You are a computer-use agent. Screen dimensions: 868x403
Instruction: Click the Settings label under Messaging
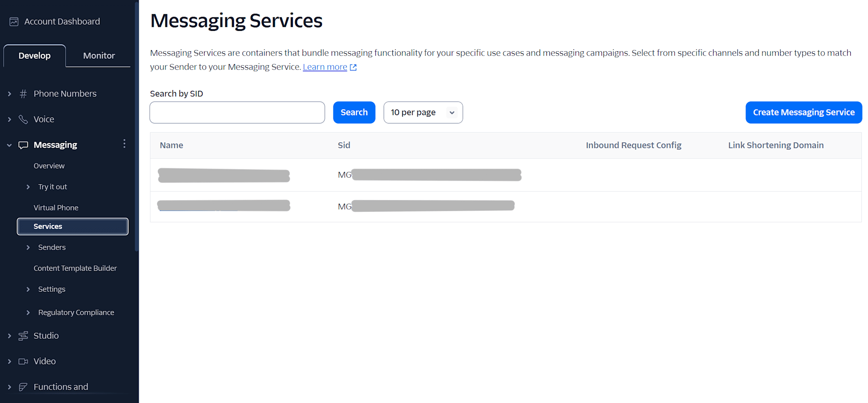coord(52,289)
